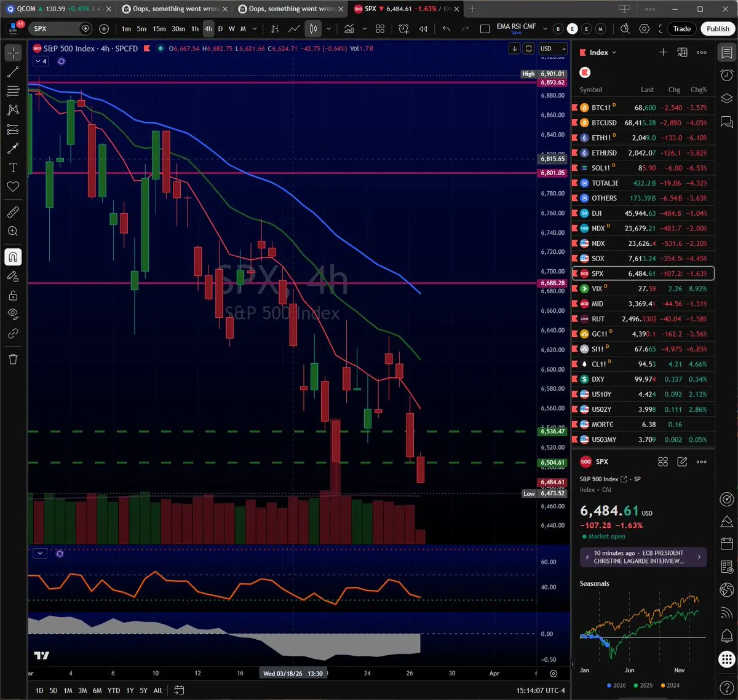Expand the Index watchlist name dropdown
The image size is (738, 700).
pyautogui.click(x=603, y=53)
